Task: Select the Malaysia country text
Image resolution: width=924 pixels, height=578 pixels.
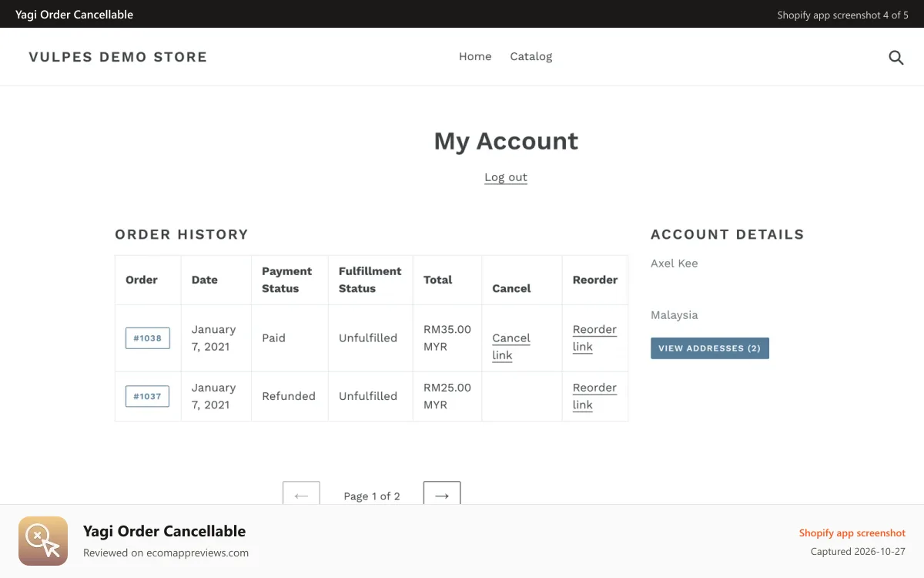Action: [x=675, y=315]
